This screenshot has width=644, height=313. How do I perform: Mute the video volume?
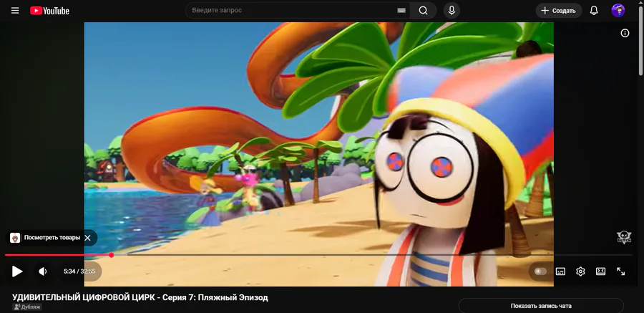43,271
